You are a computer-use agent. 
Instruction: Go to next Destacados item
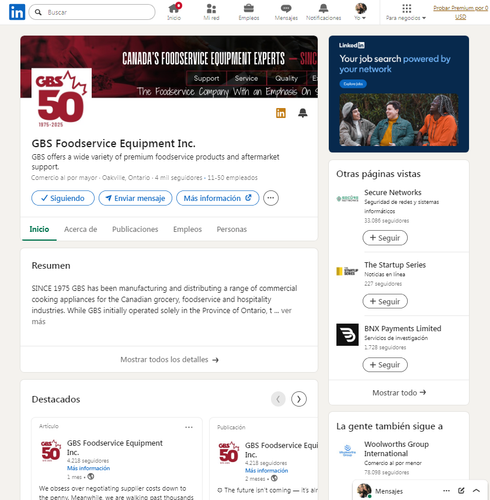point(299,399)
